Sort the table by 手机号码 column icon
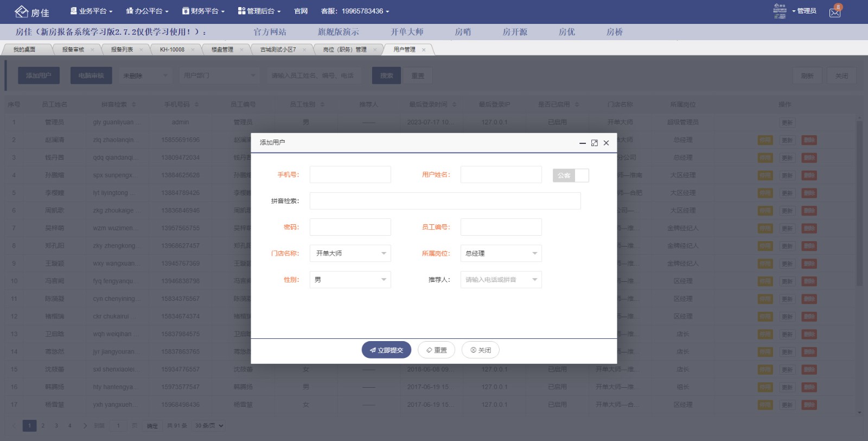This screenshot has height=441, width=868. [197, 104]
